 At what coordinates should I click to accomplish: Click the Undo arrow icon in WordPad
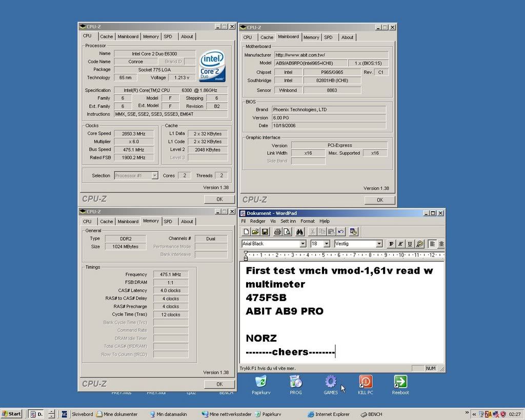click(341, 232)
